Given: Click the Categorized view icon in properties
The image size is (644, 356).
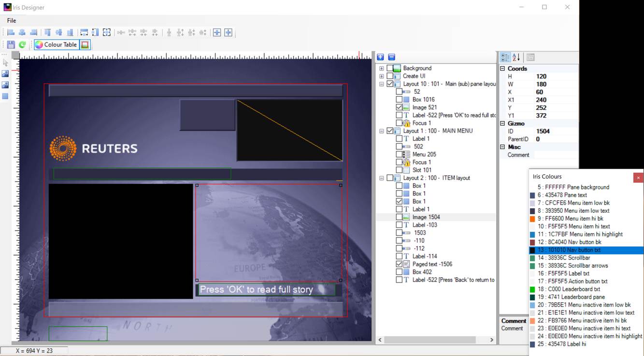Looking at the screenshot, I should [505, 57].
